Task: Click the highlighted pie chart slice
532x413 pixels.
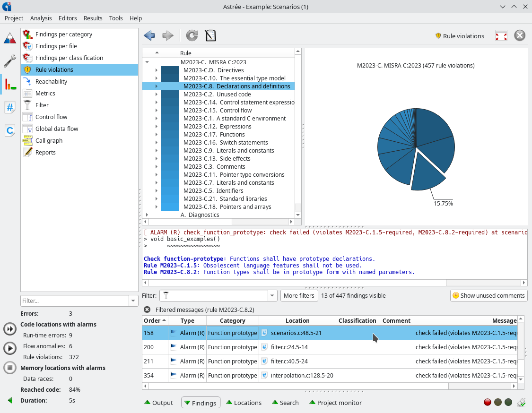Action: (427, 173)
